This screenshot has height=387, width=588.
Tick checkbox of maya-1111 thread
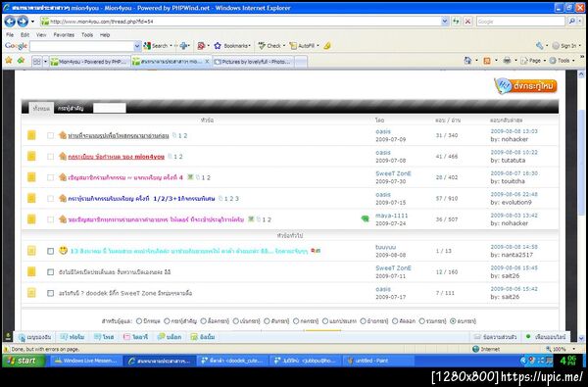click(x=50, y=219)
